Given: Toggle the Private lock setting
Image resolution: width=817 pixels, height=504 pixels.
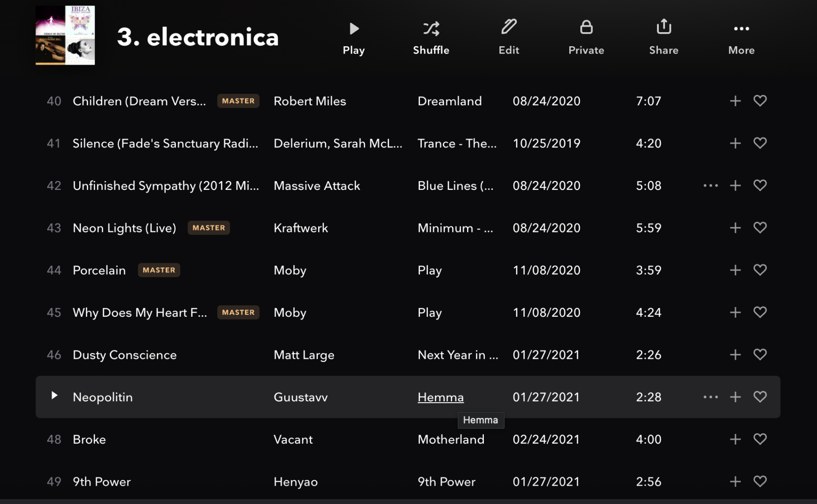Looking at the screenshot, I should pyautogui.click(x=586, y=37).
